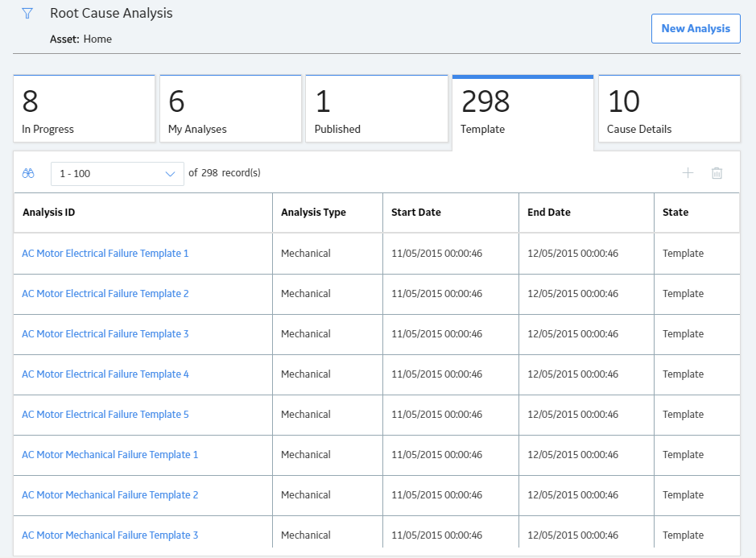Open AC Motor Electrical Failure Template 2

pyautogui.click(x=105, y=294)
